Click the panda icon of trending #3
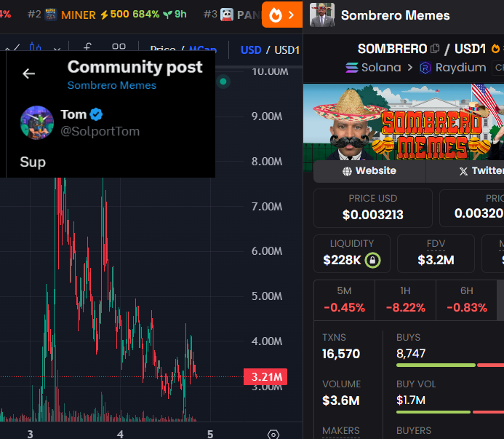Viewport: 504px width, 439px height. coord(227,15)
